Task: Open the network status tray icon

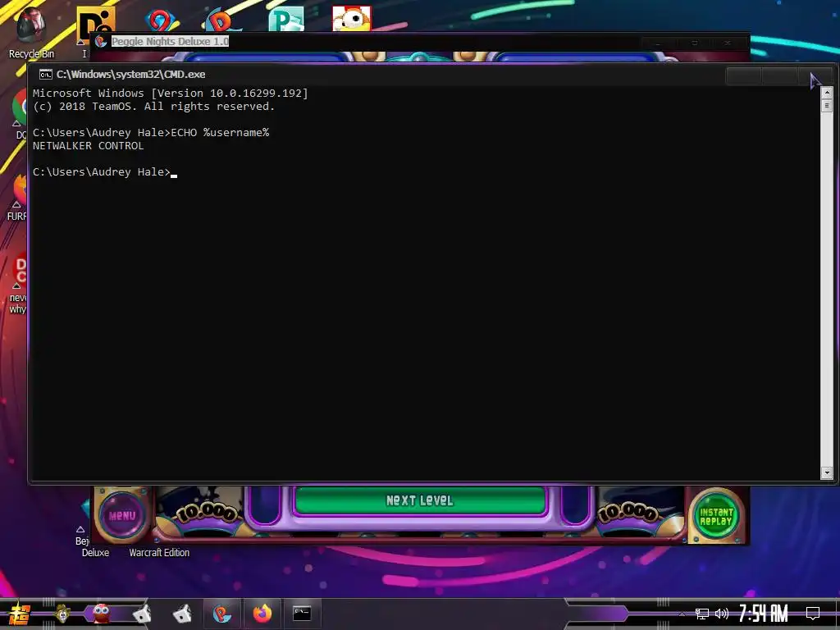Action: pos(701,614)
